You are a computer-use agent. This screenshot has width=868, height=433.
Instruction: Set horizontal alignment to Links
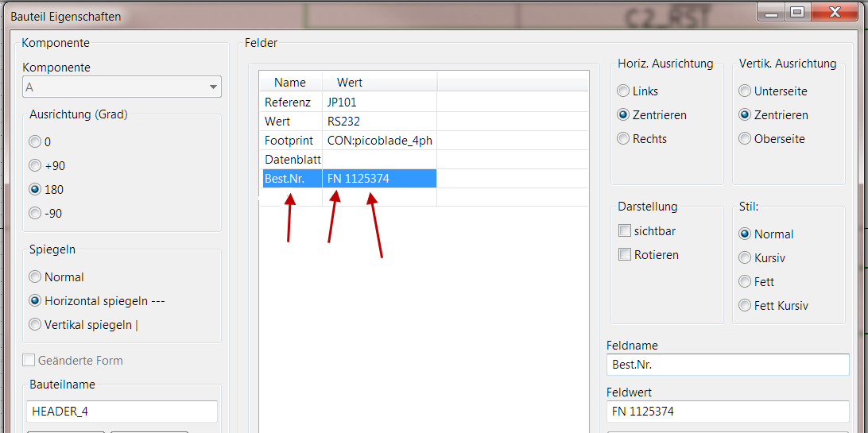coord(623,91)
